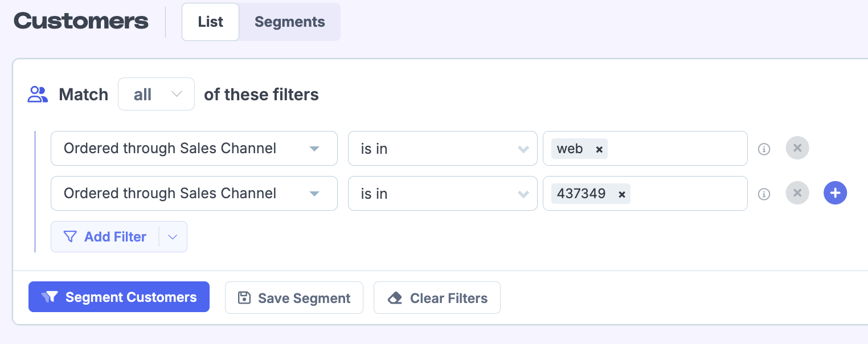Click the Segment Customers button

[x=119, y=297]
